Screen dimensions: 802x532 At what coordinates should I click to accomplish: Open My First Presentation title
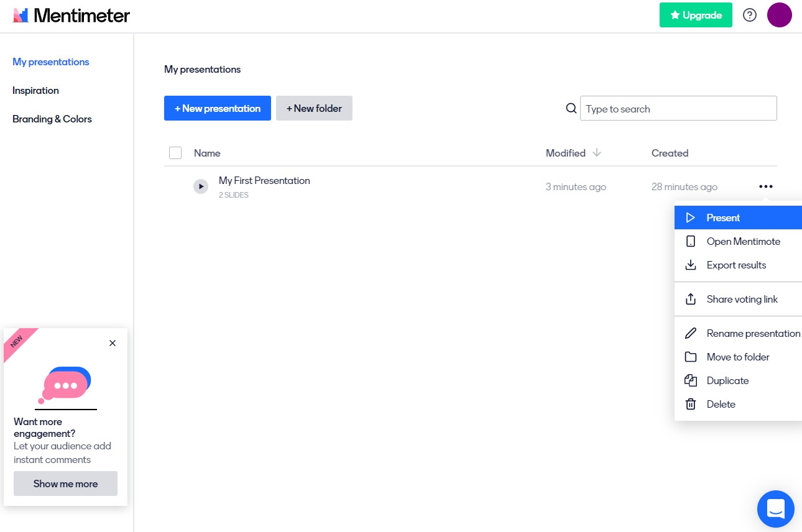(264, 180)
